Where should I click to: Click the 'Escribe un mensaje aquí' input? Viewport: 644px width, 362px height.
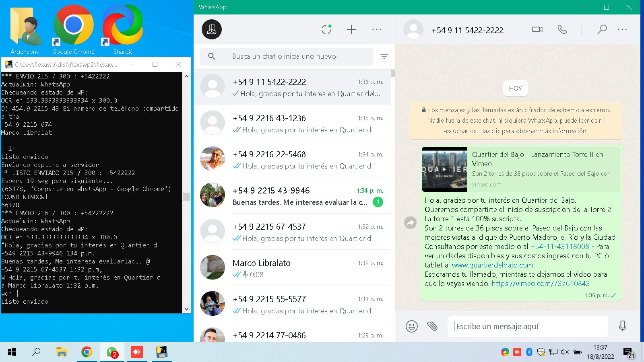click(528, 326)
